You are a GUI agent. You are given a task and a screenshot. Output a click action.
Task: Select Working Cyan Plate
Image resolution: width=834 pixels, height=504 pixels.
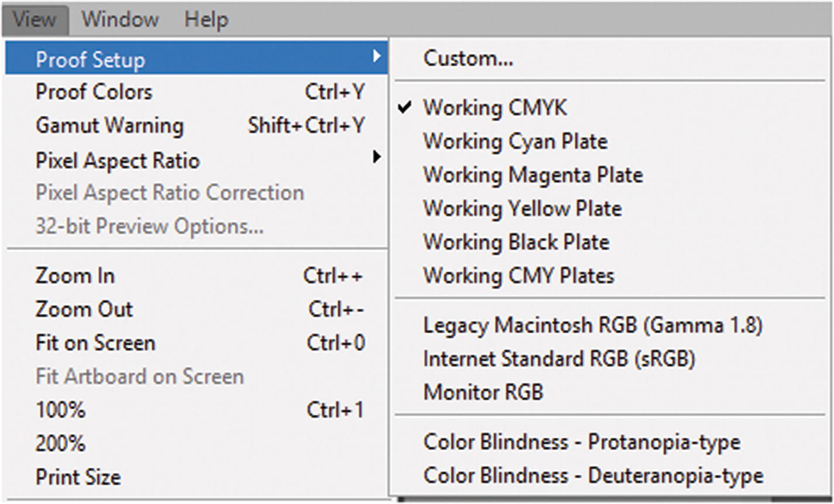click(515, 141)
